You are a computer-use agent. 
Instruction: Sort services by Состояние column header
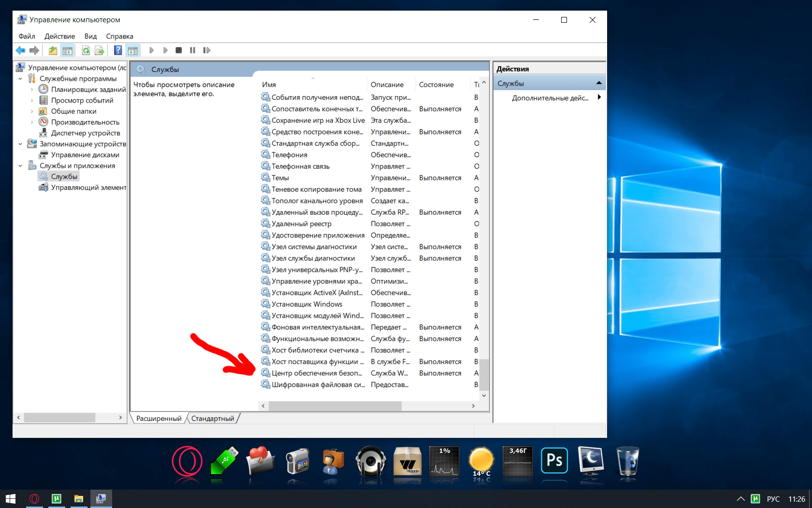pos(436,85)
